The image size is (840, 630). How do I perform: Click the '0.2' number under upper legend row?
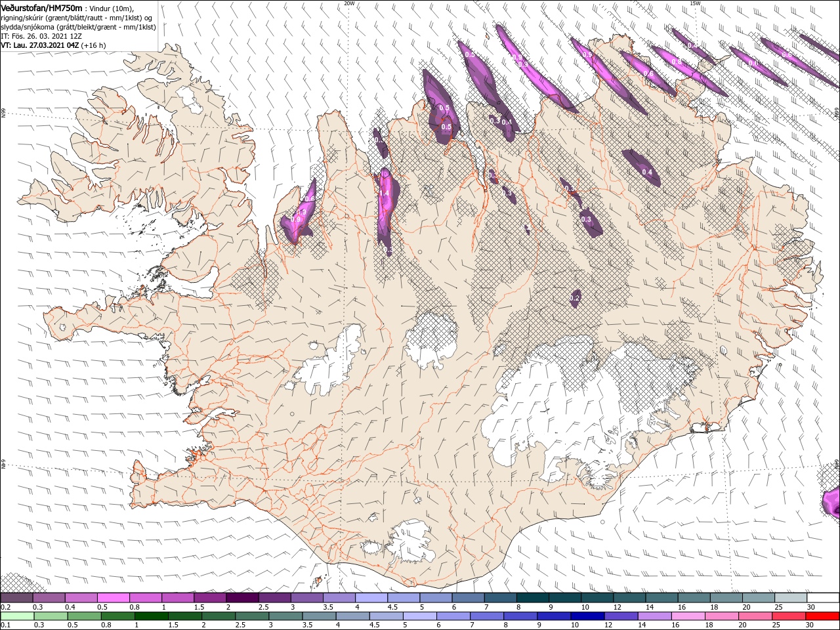coord(6,607)
